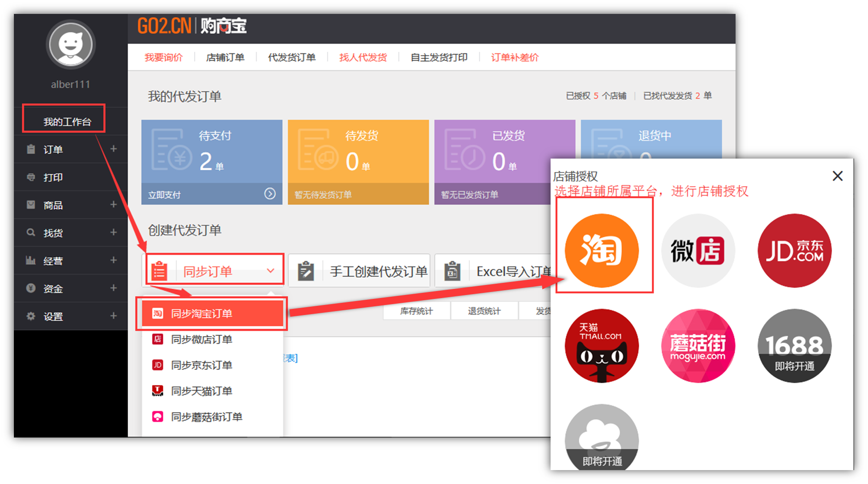This screenshot has width=868, height=484.
Task: Click the Tmall icon beside 同步天猫订单
Action: click(x=158, y=391)
